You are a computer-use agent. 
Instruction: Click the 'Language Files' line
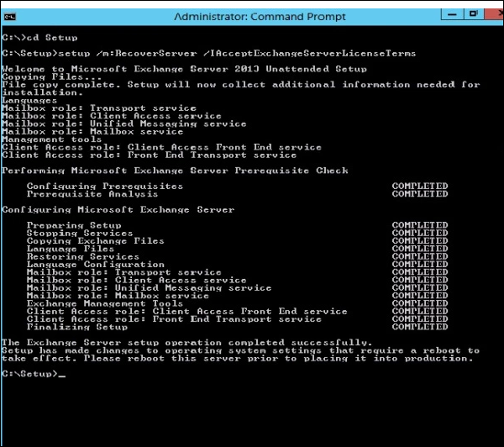click(x=71, y=249)
